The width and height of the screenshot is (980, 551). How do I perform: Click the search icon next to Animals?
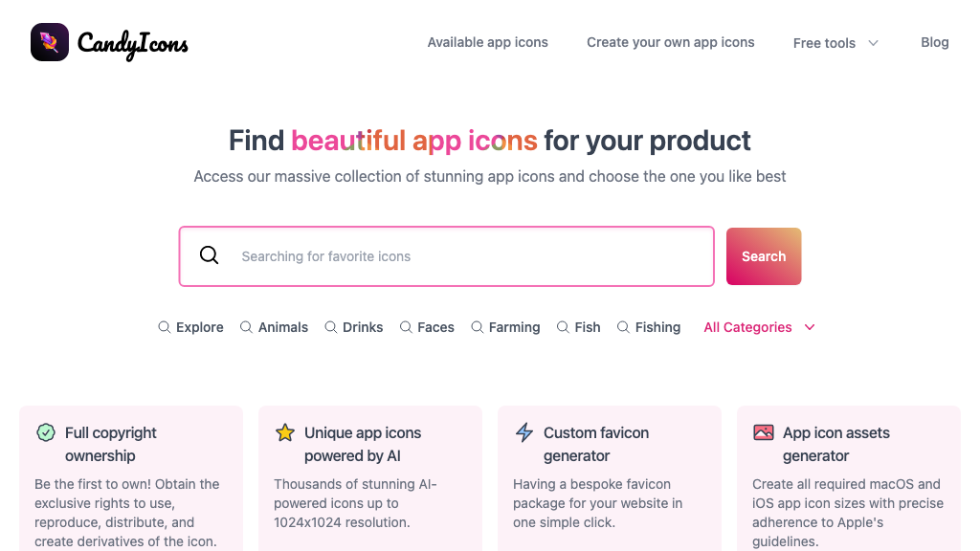(245, 327)
